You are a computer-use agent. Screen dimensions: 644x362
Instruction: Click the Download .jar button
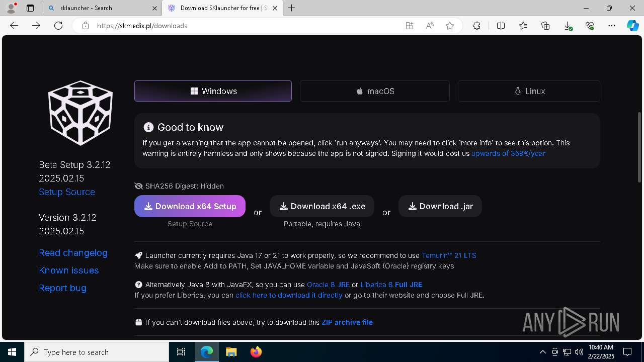coord(440,206)
